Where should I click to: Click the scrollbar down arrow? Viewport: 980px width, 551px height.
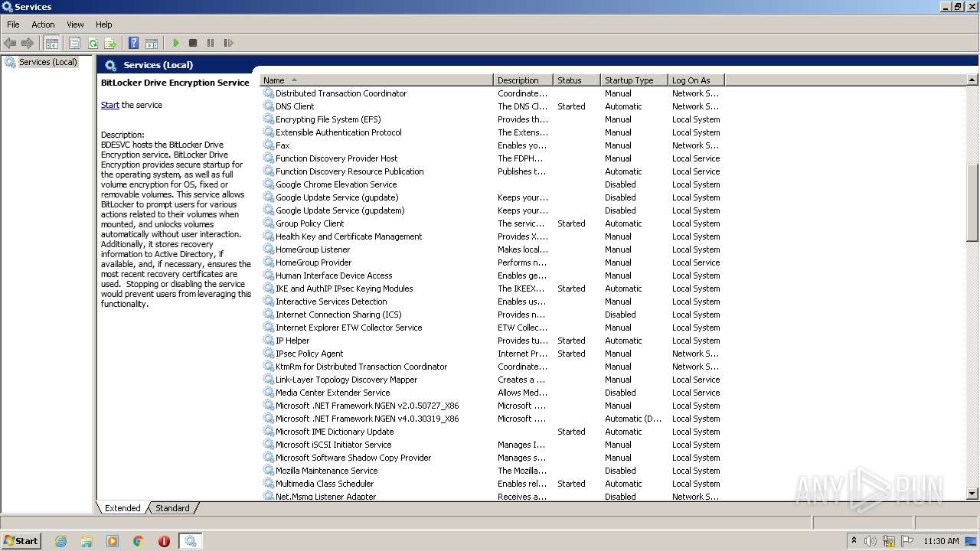(x=972, y=494)
